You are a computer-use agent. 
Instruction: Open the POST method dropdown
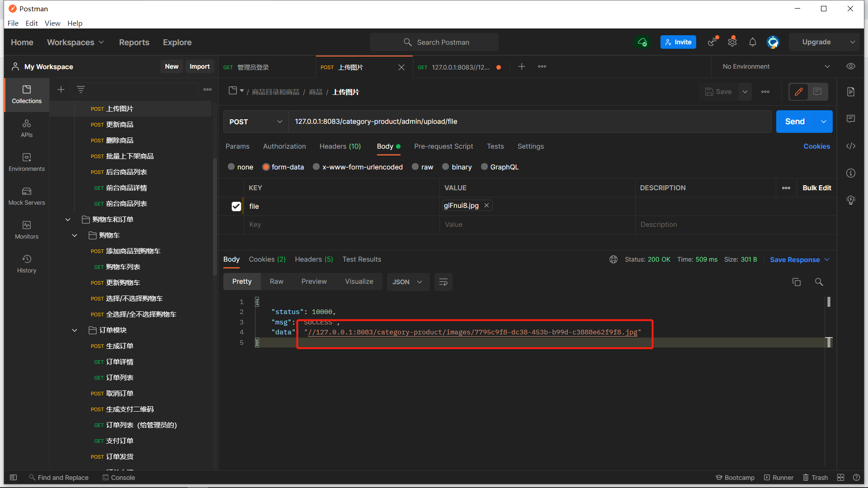256,122
